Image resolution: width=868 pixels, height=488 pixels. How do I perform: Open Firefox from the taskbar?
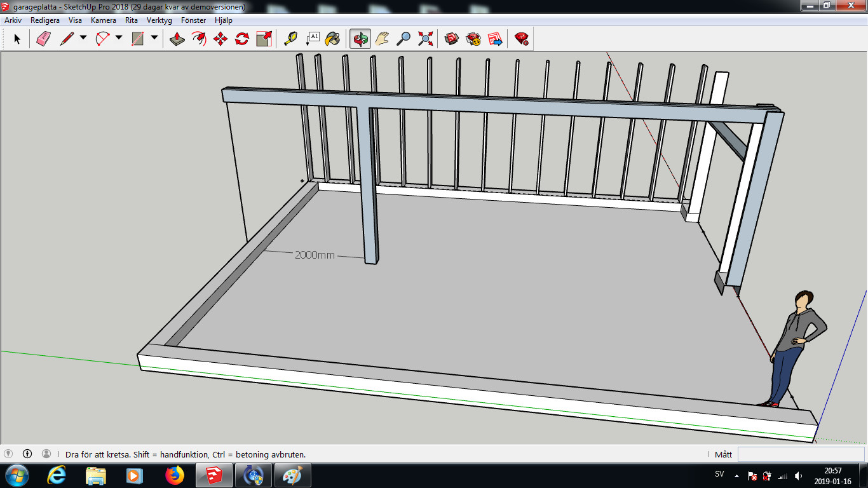click(174, 475)
